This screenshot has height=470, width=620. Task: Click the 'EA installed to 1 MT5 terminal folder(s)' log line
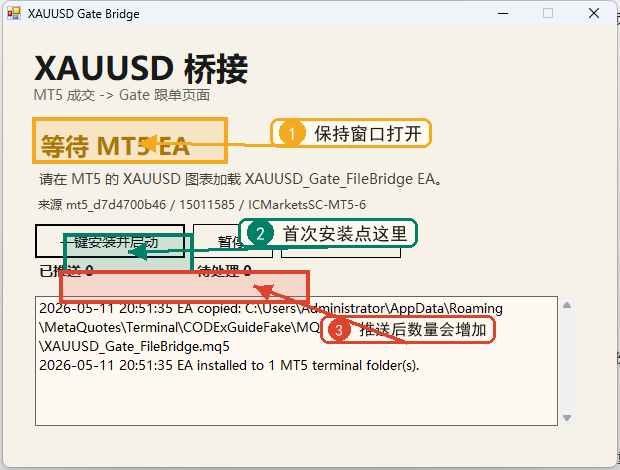(229, 365)
